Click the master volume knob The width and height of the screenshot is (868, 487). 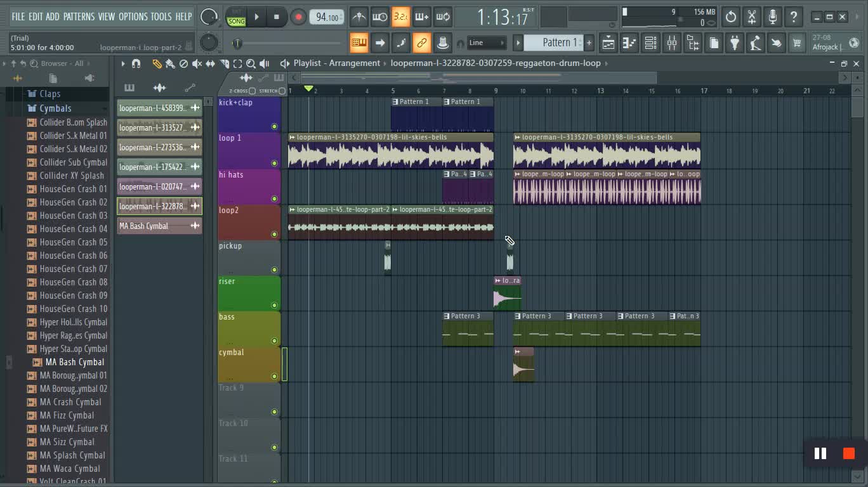pos(209,17)
